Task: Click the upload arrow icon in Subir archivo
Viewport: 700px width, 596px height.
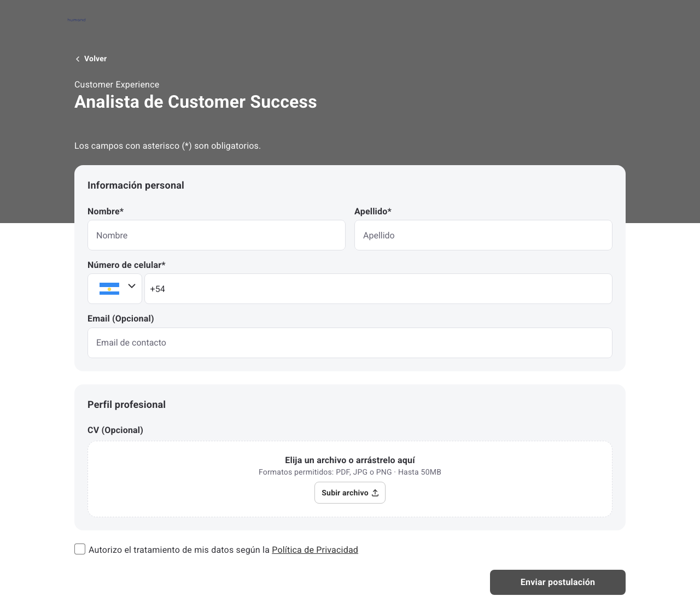Action: tap(375, 493)
